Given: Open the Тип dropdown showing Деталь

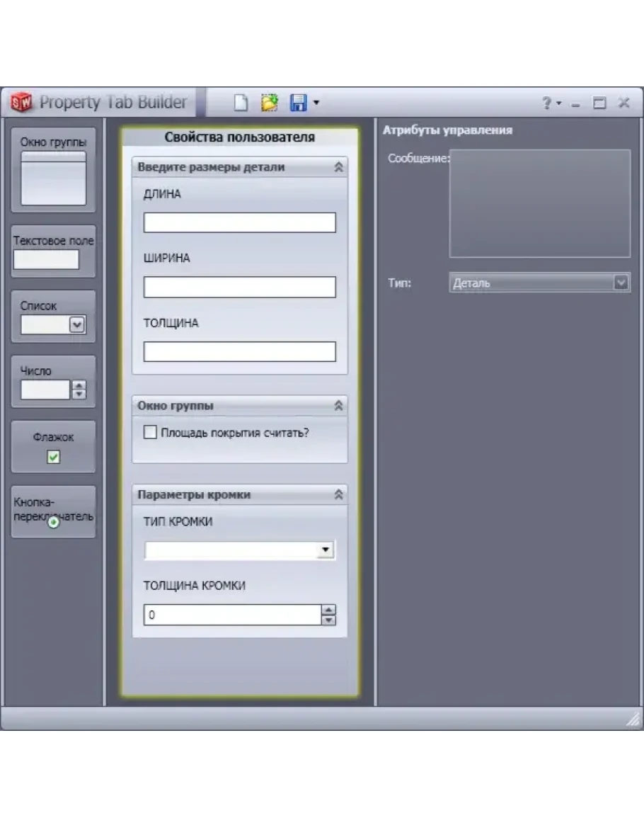Looking at the screenshot, I should 621,283.
